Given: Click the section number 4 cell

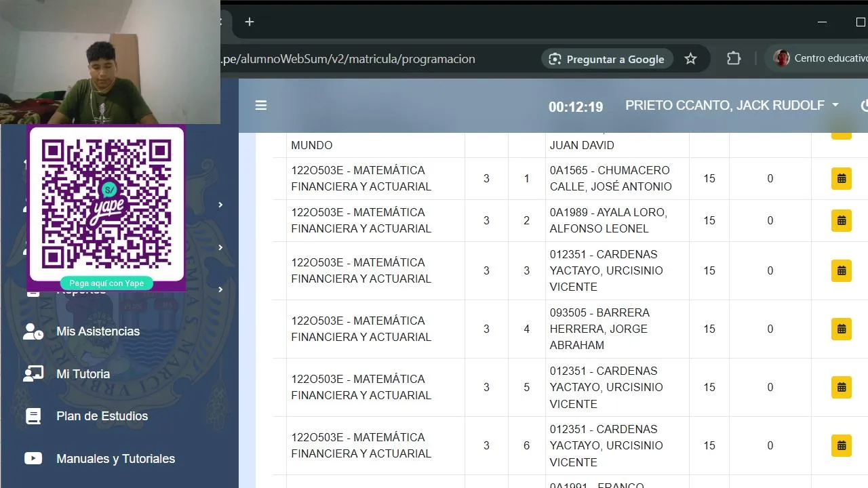Looking at the screenshot, I should pyautogui.click(x=526, y=329).
